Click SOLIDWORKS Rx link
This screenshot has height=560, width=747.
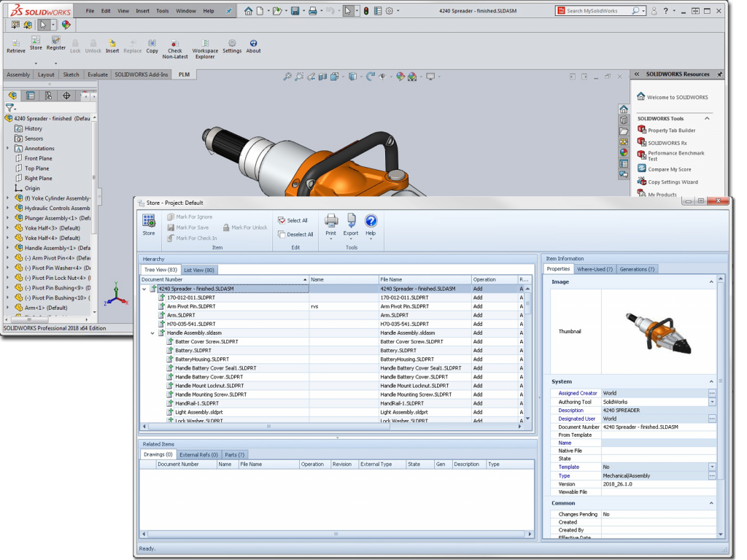tap(667, 143)
